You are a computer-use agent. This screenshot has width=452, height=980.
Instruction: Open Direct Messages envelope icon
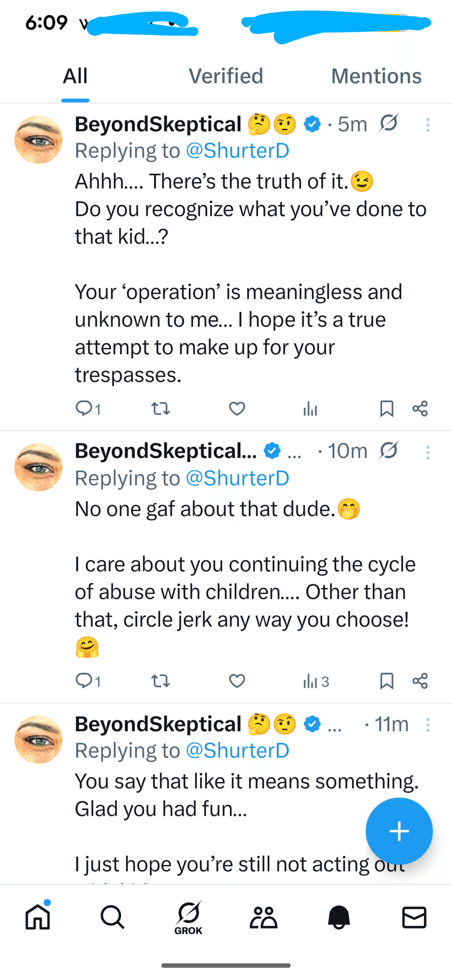click(414, 917)
